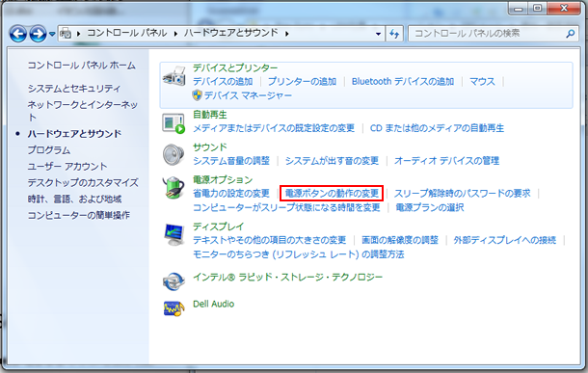Open ネットワークとインターネット category

[x=83, y=110]
